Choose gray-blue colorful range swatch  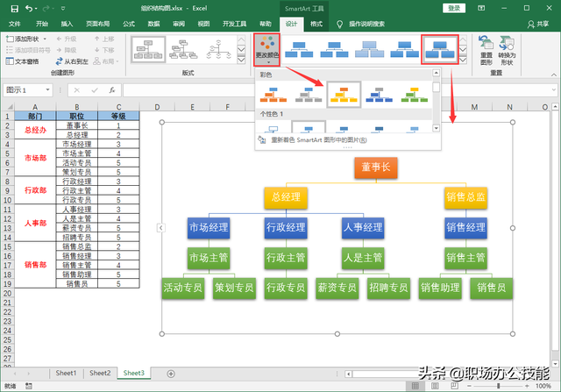point(309,95)
